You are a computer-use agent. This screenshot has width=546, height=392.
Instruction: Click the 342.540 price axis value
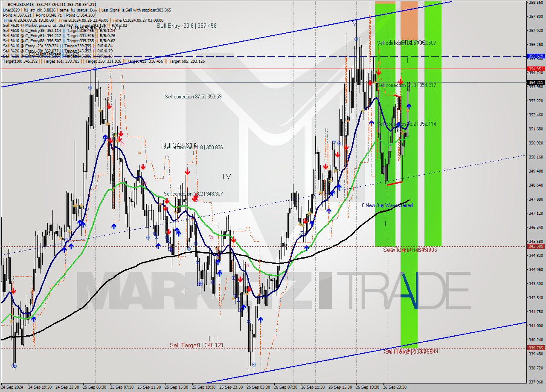[536, 297]
